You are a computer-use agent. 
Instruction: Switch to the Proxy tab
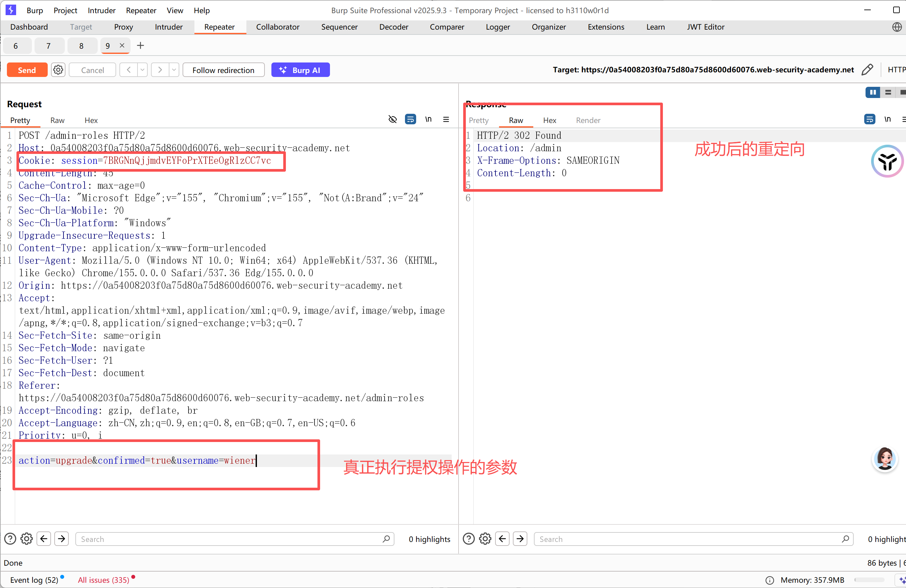[123, 27]
